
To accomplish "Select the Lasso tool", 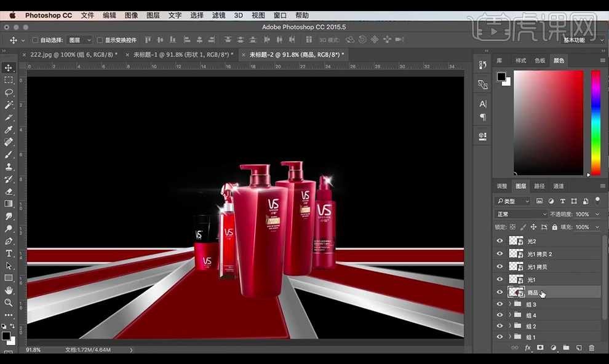I will tap(9, 92).
